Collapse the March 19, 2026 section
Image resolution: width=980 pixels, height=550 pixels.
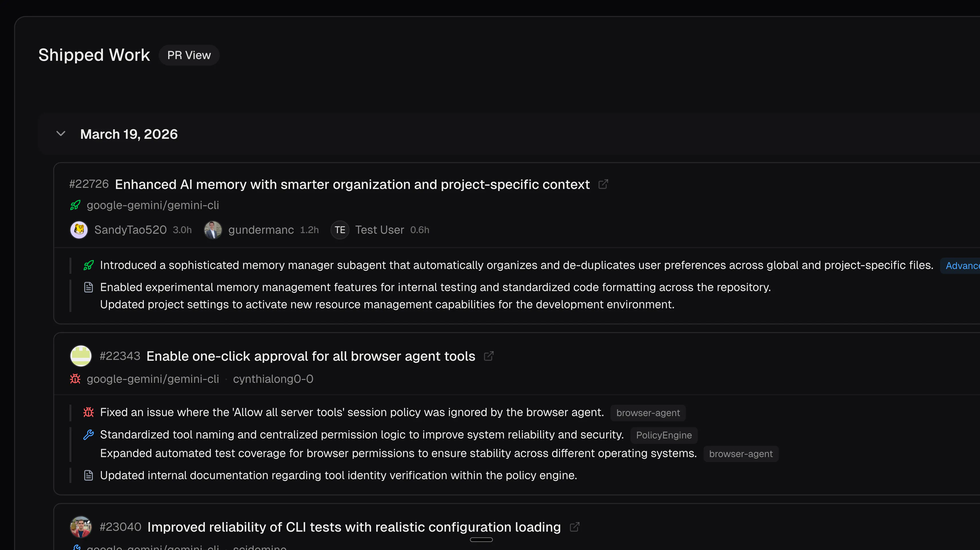[61, 134]
